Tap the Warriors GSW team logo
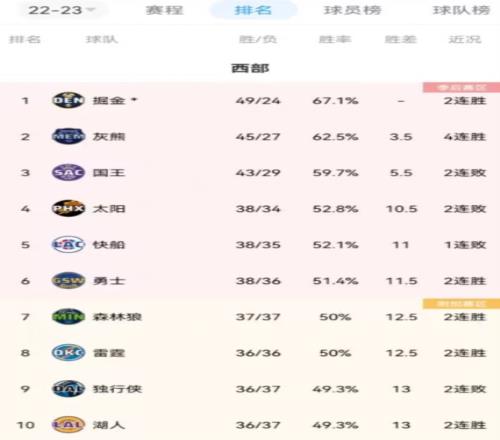Image resolution: width=500 pixels, height=440 pixels. 68,280
